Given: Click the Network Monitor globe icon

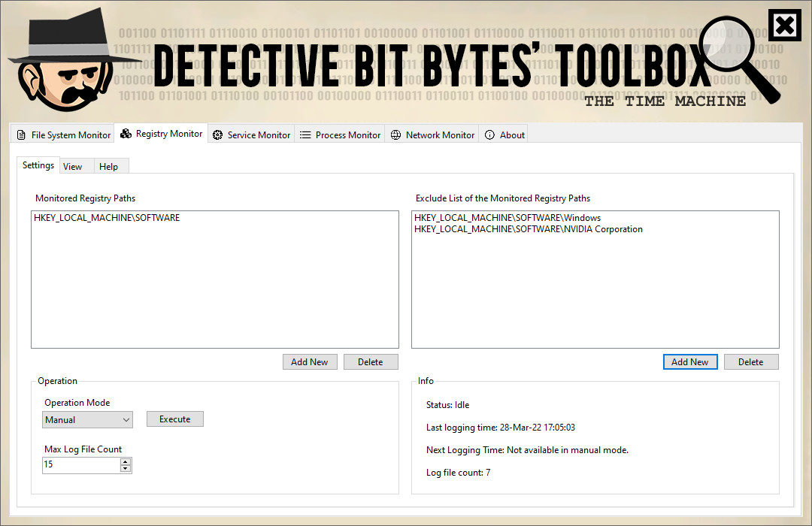Looking at the screenshot, I should tap(396, 135).
